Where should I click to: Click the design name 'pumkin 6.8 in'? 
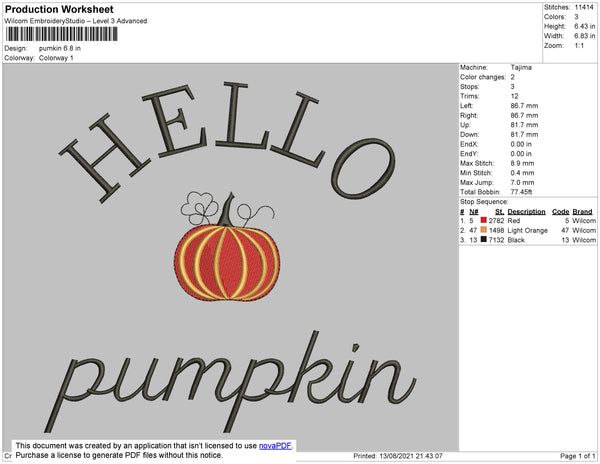60,49
